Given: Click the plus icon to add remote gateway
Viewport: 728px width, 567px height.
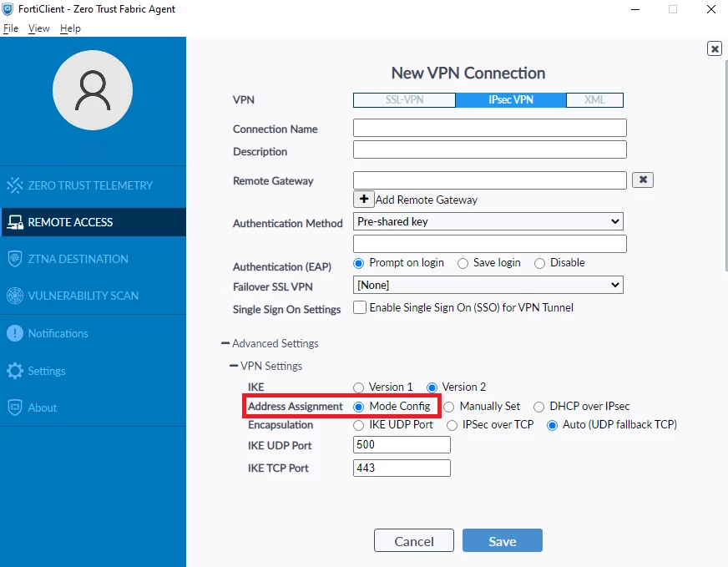Looking at the screenshot, I should 363,200.
